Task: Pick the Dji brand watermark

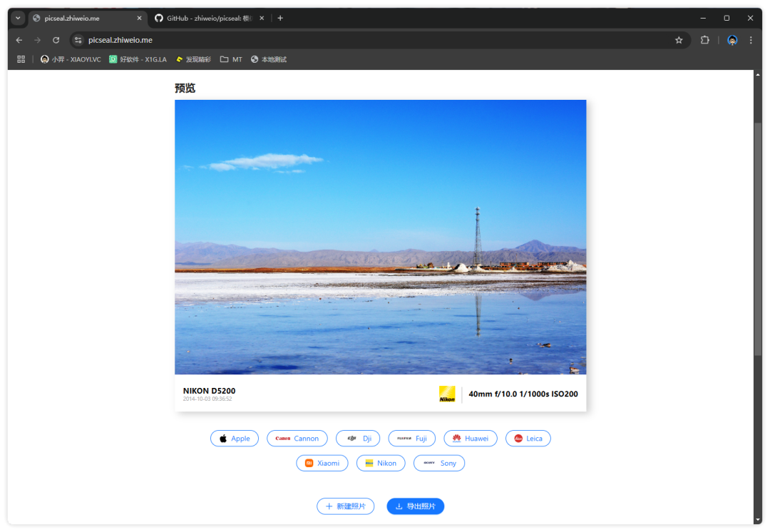Action: click(358, 438)
